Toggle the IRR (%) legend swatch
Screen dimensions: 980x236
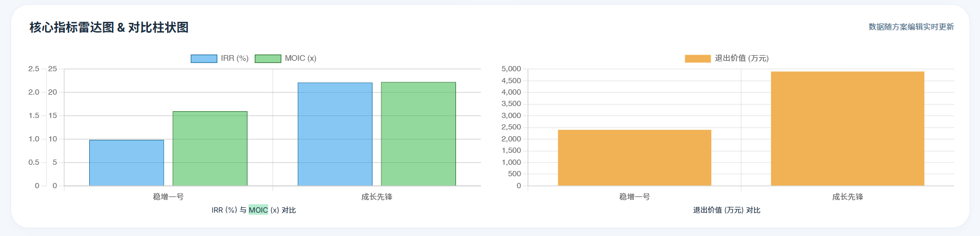(x=204, y=58)
